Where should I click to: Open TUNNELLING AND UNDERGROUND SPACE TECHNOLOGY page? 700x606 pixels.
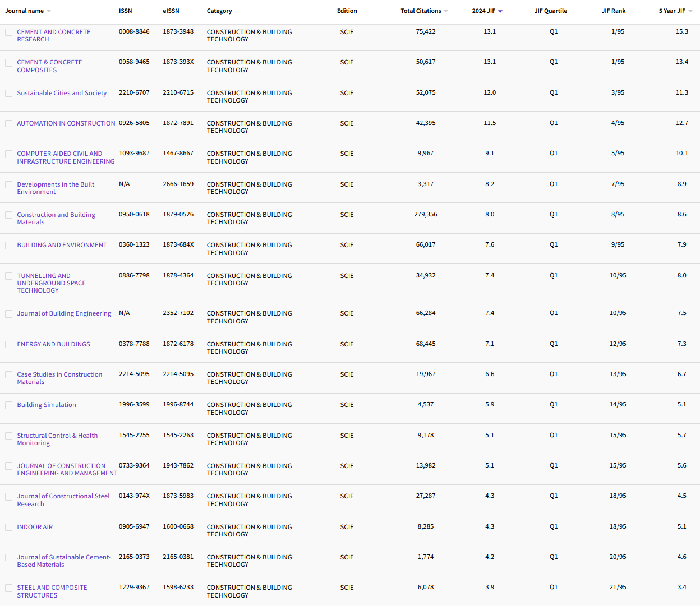pos(52,283)
